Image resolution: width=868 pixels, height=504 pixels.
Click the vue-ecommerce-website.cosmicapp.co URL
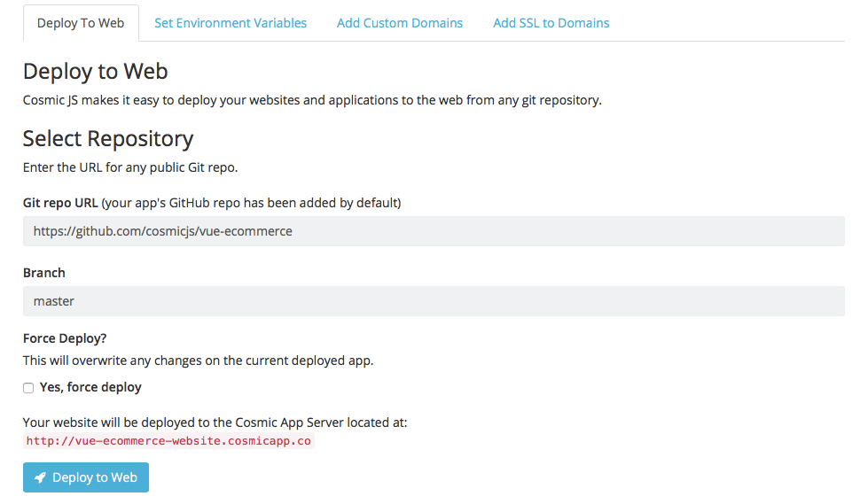[x=168, y=440]
